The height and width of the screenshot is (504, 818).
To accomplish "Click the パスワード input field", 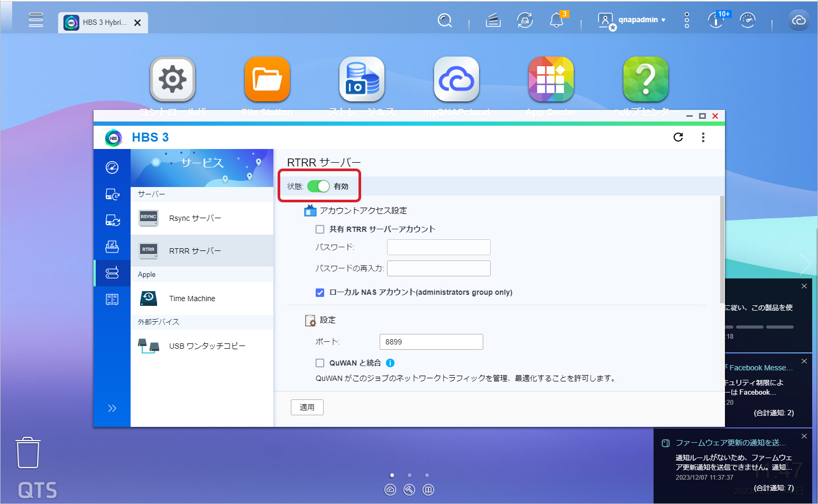I will [439, 247].
